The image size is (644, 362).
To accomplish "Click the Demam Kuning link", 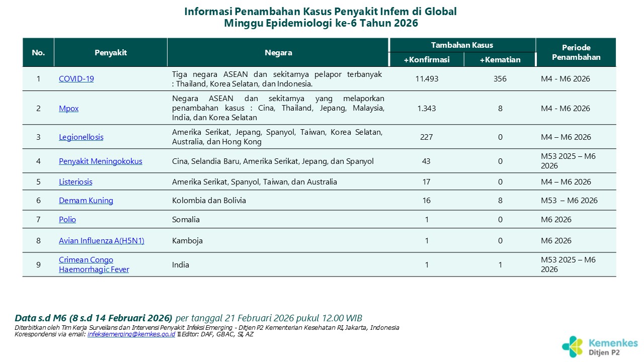I will coord(86,201).
